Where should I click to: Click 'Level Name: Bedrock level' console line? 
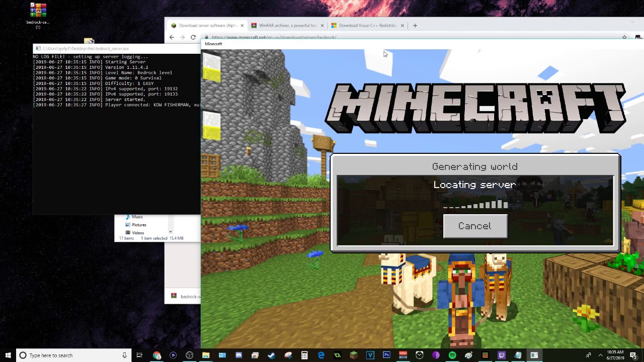click(103, 73)
